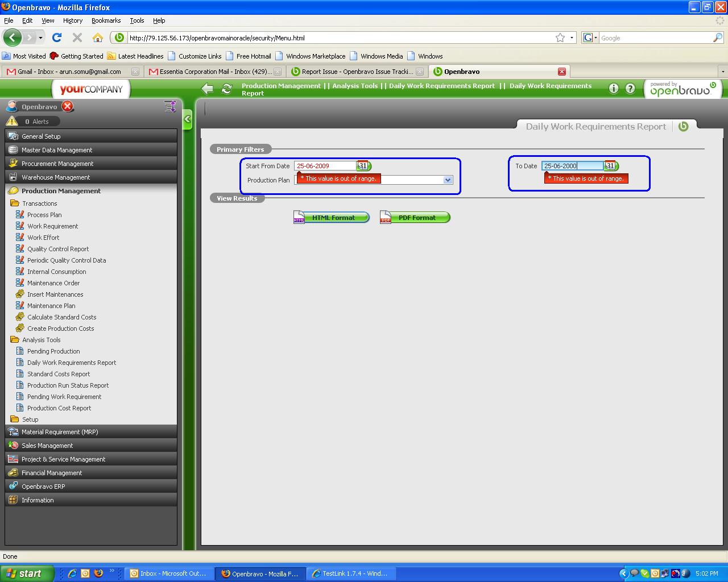Open Calculate Standard Costs process
The image size is (728, 582).
(62, 317)
